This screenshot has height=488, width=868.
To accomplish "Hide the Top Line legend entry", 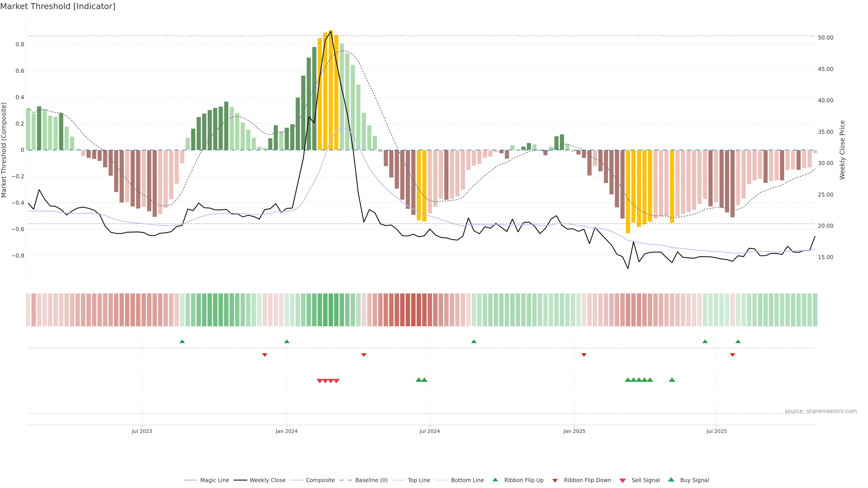I will click(419, 480).
